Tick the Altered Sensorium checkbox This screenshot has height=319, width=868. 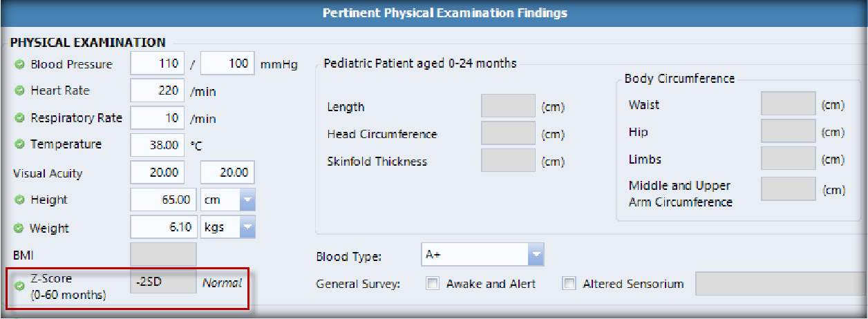(569, 284)
